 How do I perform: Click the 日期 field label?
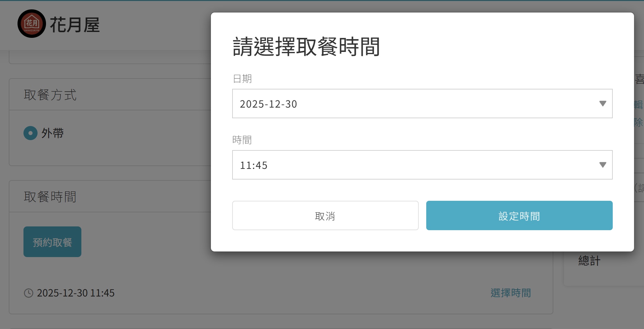[242, 78]
